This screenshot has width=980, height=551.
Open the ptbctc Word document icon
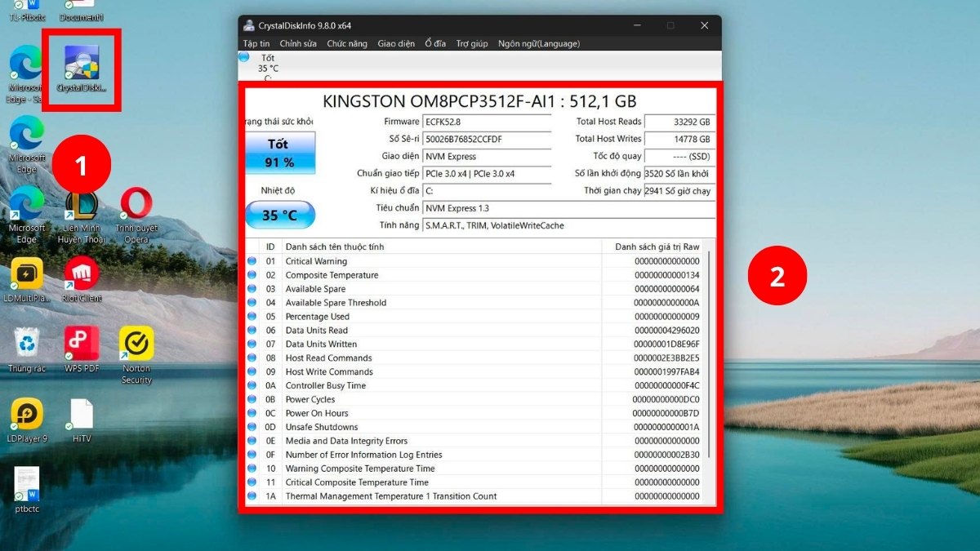tap(27, 490)
